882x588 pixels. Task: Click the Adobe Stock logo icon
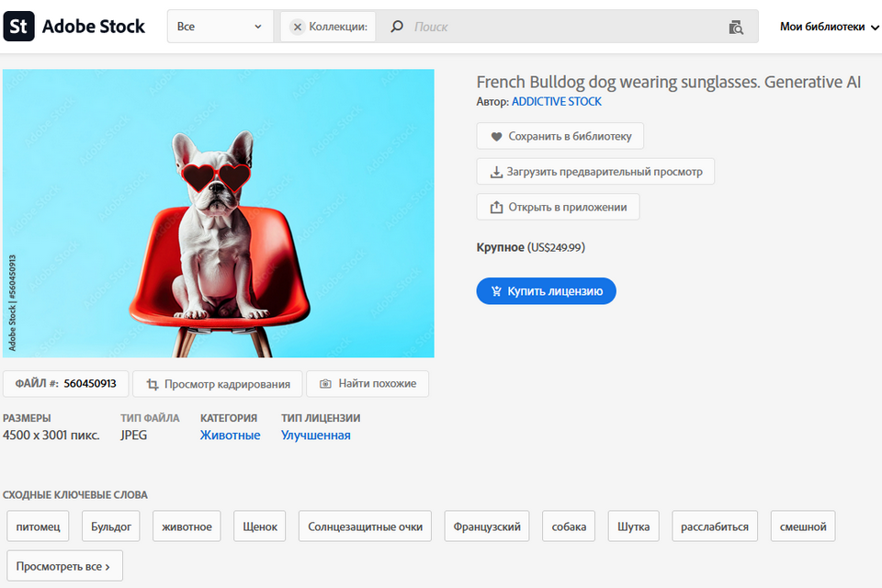[19, 27]
